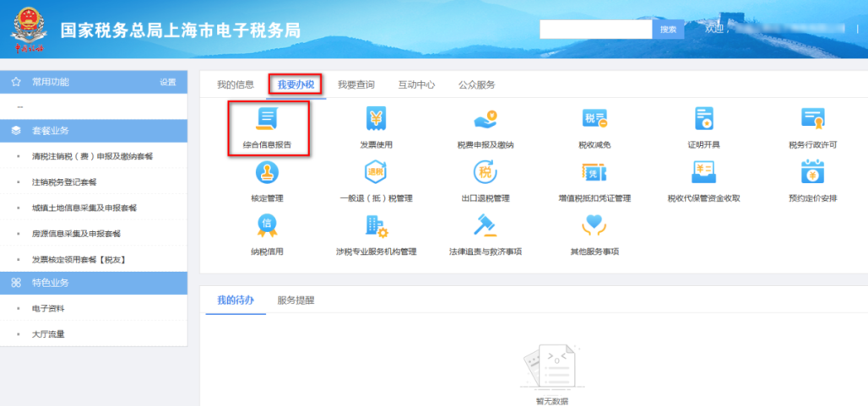Click the 纳税信用 badge icon
Viewport: 868px width, 406px height.
[x=267, y=225]
